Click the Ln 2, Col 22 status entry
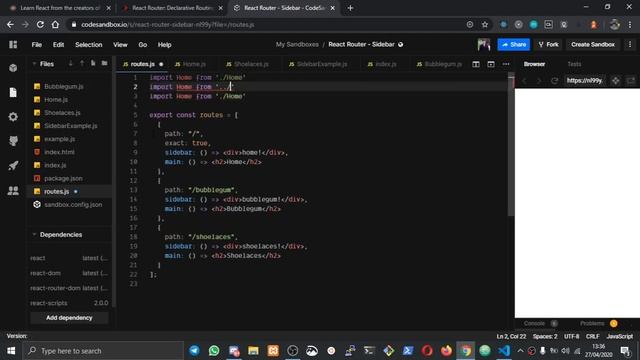 (511, 336)
